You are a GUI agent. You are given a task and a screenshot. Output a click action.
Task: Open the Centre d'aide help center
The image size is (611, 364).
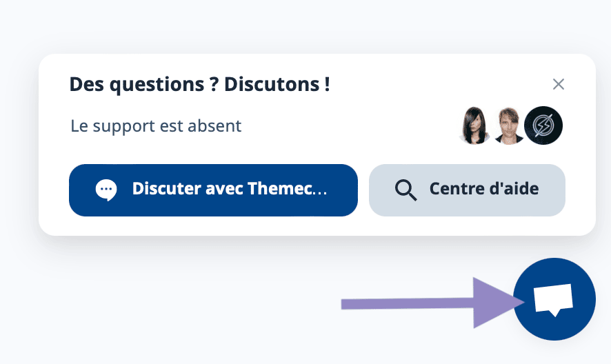tap(467, 190)
